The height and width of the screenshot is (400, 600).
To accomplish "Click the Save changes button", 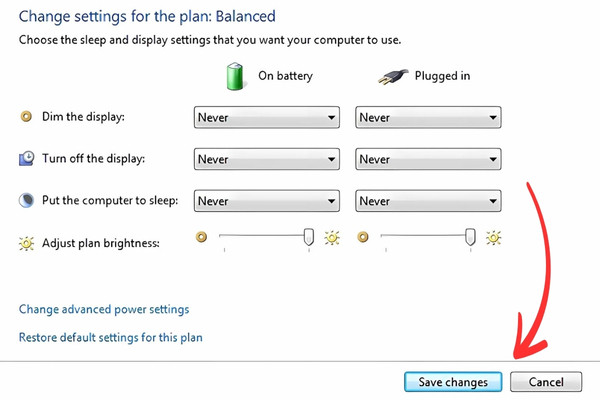I will pyautogui.click(x=453, y=382).
